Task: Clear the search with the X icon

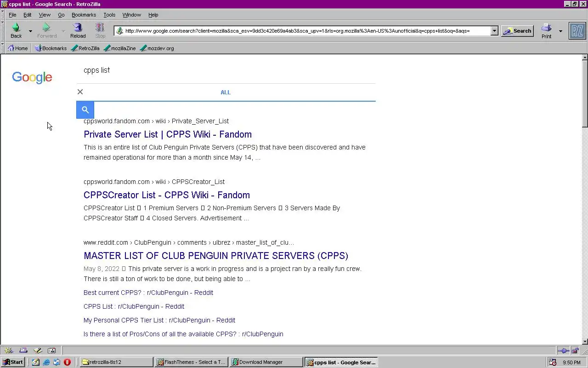Action: tap(80, 92)
